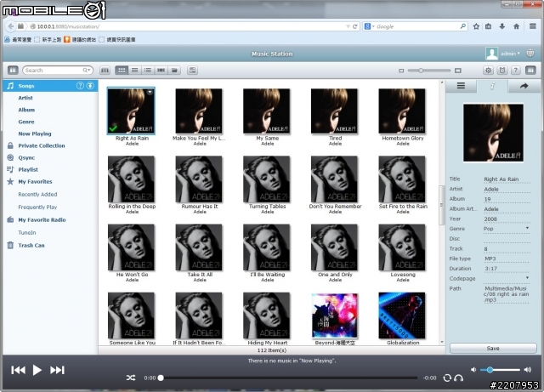Click the headphone output icon
544x392 pixels.
(459, 378)
